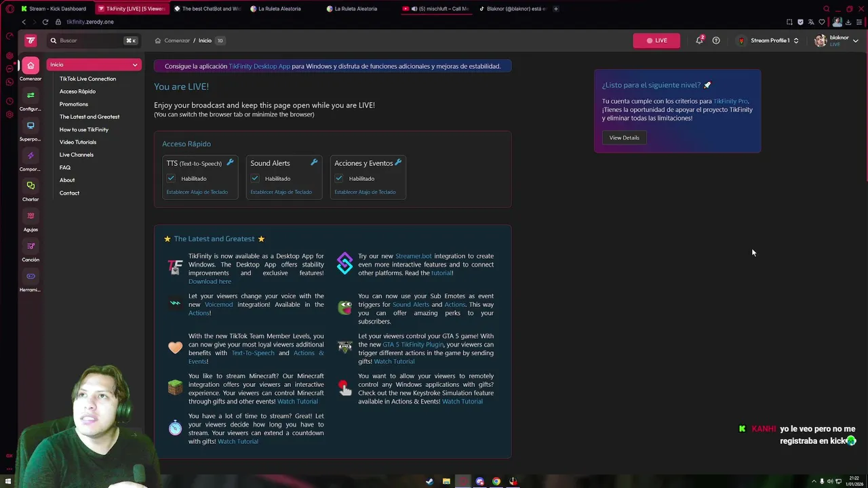Toggle Sound Alerts Habilitado checkbox
This screenshot has height=488, width=868.
point(255,178)
